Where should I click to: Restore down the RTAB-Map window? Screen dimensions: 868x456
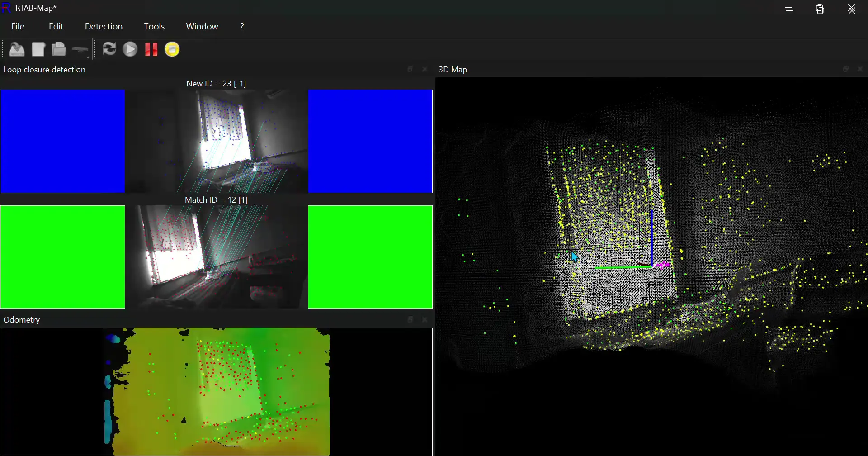(820, 9)
